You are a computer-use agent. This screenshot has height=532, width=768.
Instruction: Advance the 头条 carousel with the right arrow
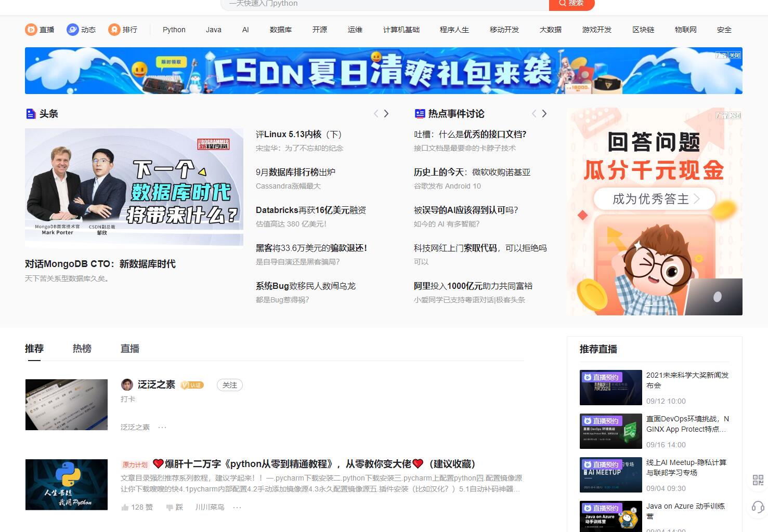click(x=386, y=113)
